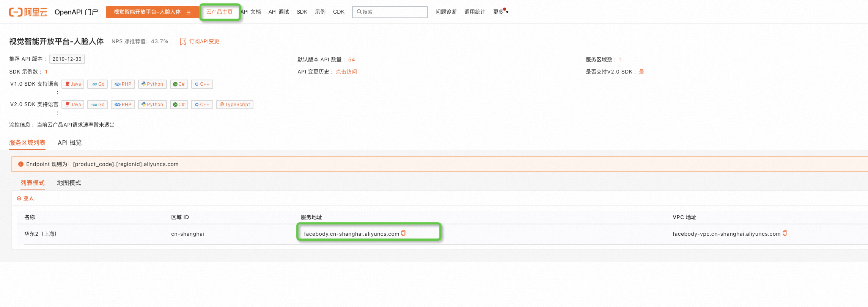The image size is (868, 307).
Task: Click facebody.cn-shanghai.aliyuncs.com address text
Action: [x=351, y=234]
